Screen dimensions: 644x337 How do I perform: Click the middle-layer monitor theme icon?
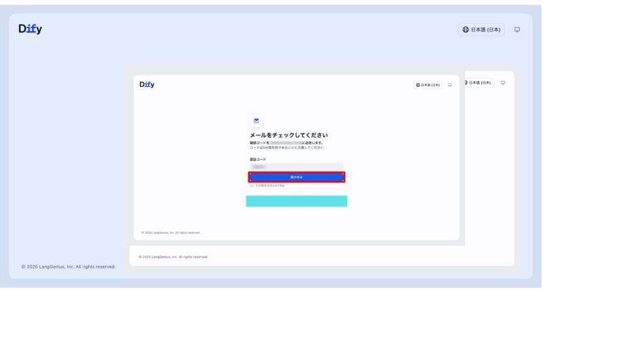502,83
